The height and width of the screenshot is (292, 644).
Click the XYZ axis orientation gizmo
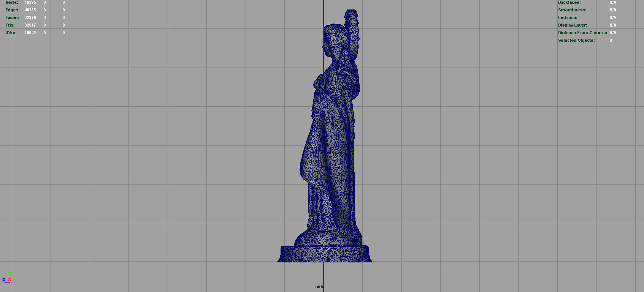click(7, 277)
